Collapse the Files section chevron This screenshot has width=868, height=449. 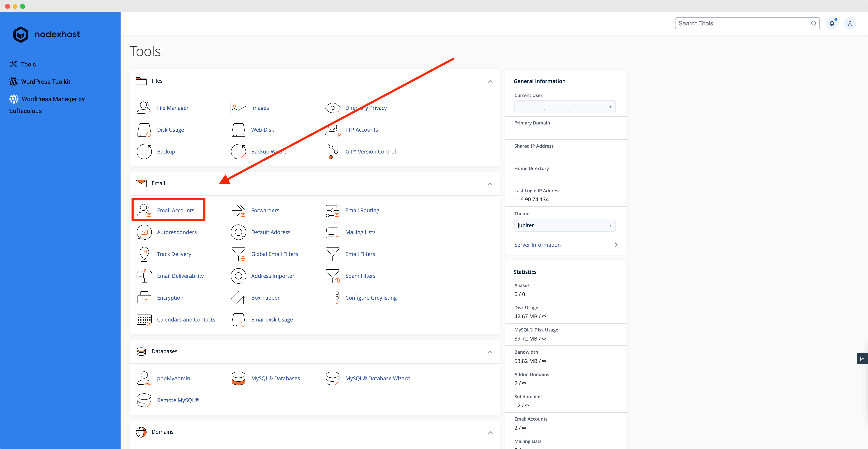tap(490, 82)
